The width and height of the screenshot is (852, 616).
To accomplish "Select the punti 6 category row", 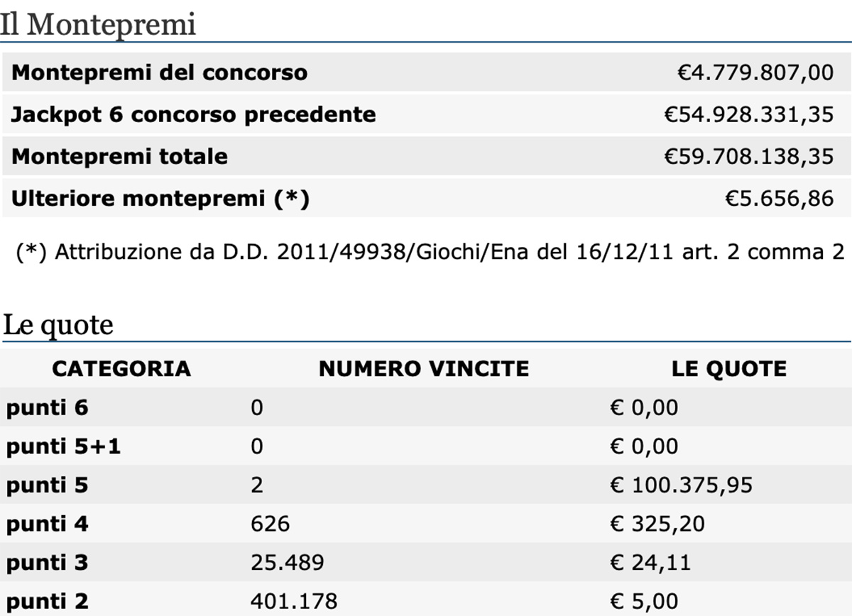I will click(x=426, y=407).
